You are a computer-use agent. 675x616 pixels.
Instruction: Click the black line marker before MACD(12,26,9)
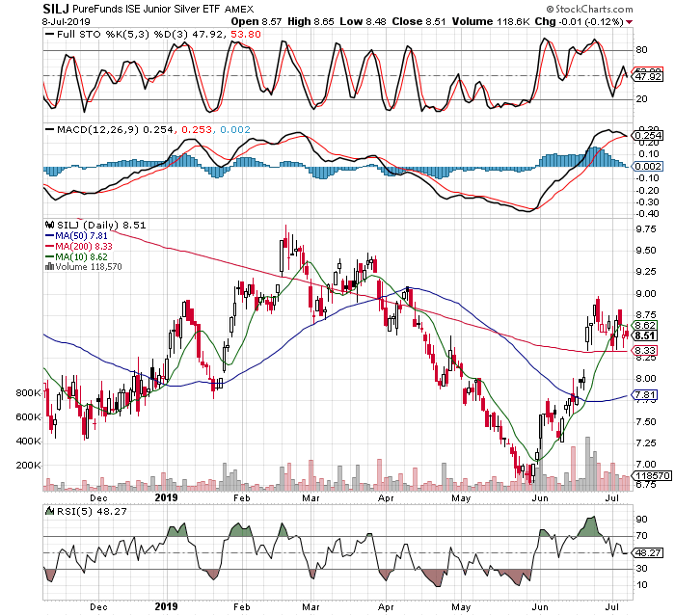(x=50, y=129)
